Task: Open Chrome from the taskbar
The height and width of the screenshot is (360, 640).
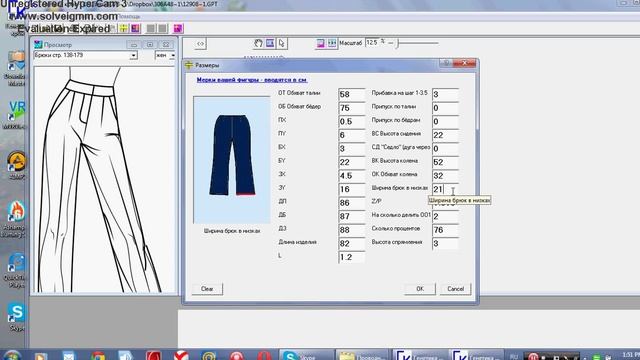Action: pyautogui.click(x=98, y=356)
